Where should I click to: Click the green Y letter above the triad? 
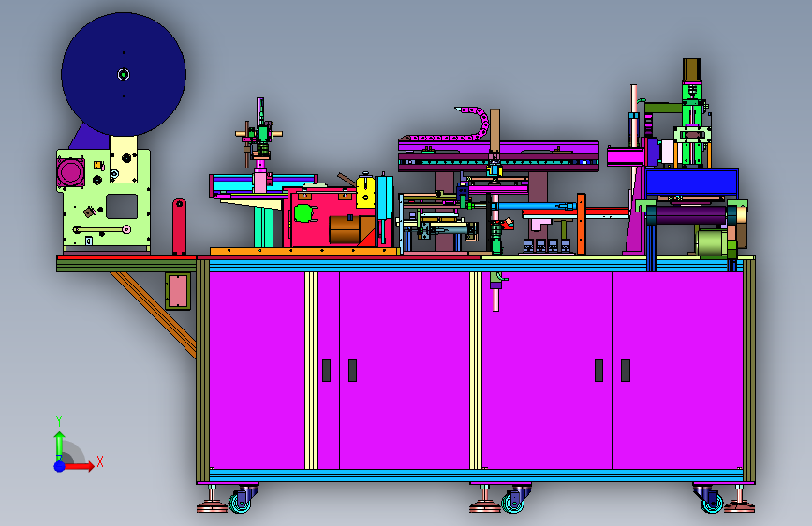tap(59, 421)
